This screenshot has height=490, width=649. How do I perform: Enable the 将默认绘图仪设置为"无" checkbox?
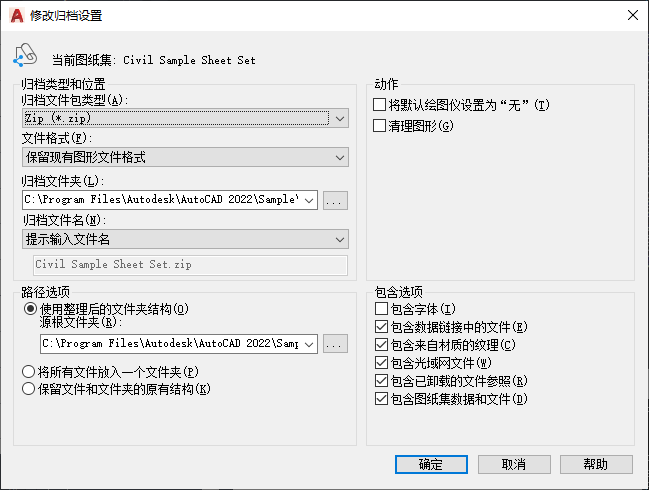click(x=379, y=105)
